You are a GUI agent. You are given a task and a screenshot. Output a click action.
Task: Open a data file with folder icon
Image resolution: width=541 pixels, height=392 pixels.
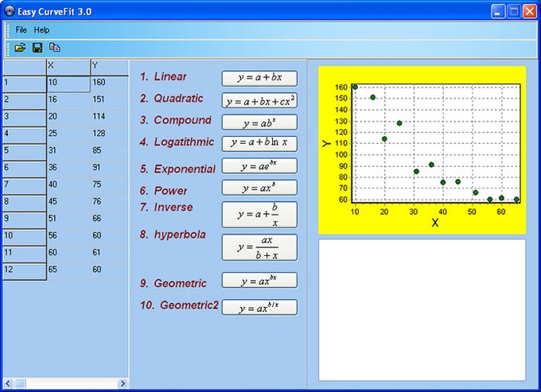tap(20, 47)
